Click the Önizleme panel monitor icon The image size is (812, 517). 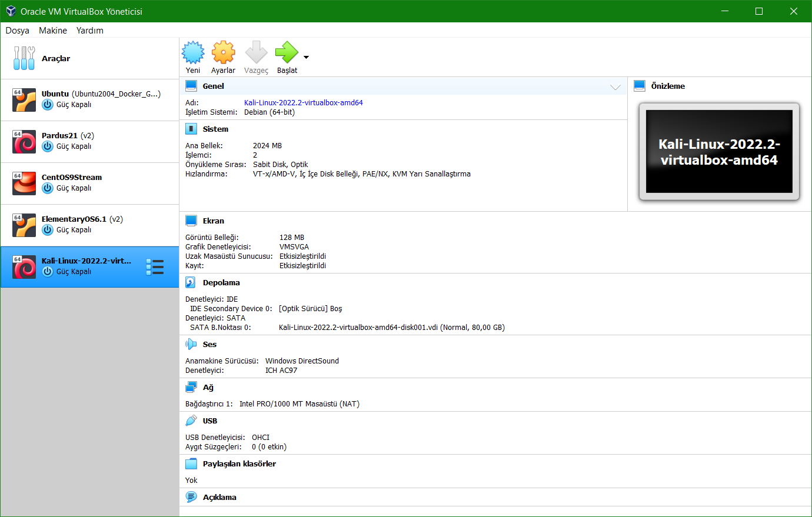pyautogui.click(x=640, y=86)
